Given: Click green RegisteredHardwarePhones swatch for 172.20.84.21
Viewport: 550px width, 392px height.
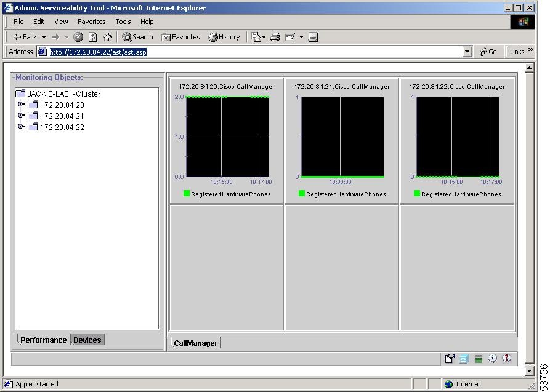Looking at the screenshot, I should click(x=302, y=193).
